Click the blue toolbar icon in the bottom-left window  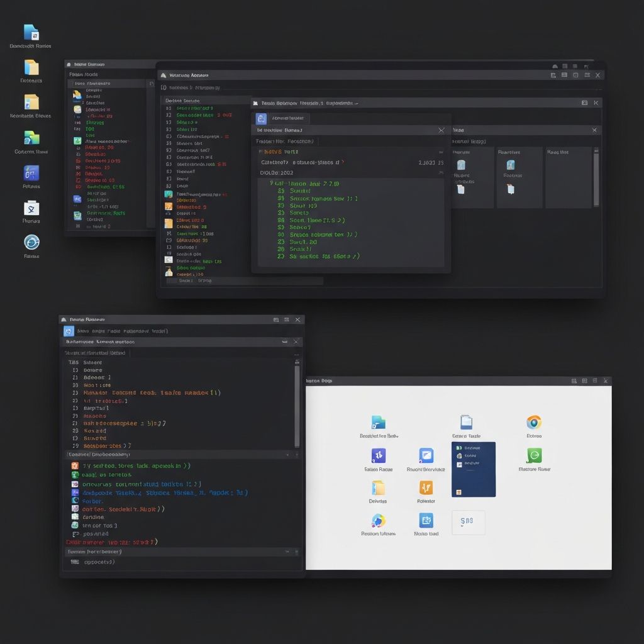point(69,331)
